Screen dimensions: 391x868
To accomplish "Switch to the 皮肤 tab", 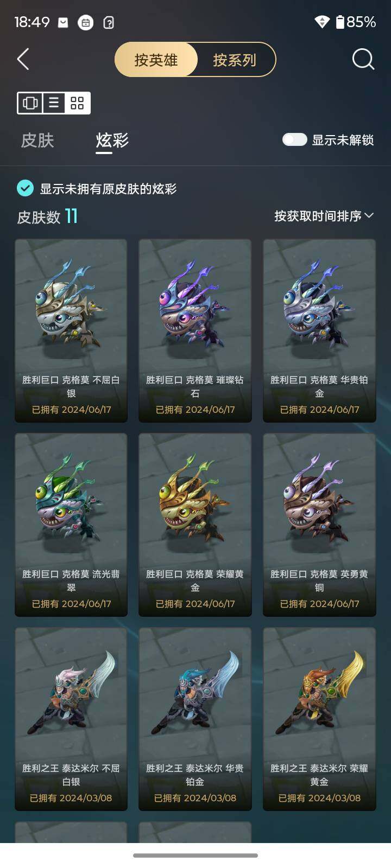I will point(37,141).
